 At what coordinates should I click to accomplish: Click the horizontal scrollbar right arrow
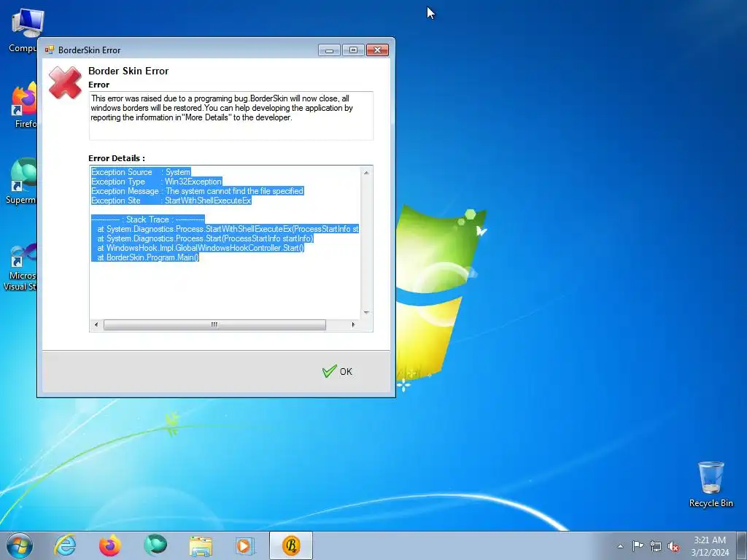[x=353, y=324]
